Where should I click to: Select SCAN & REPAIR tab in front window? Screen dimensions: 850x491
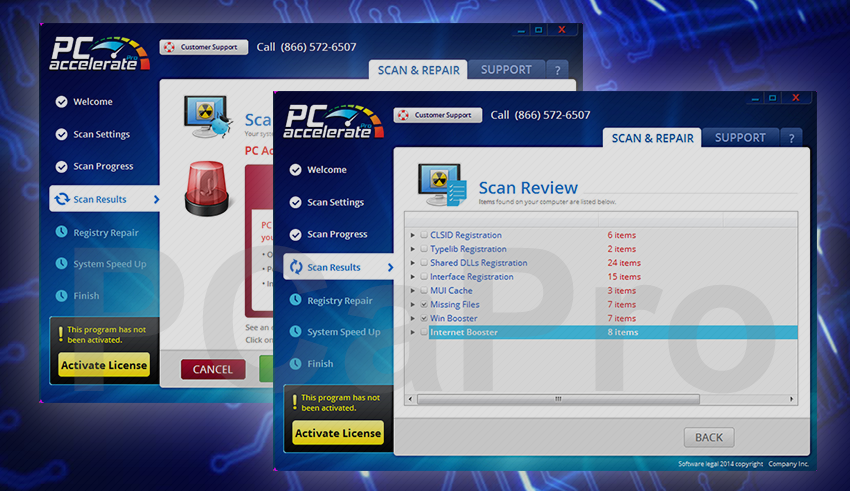[652, 138]
